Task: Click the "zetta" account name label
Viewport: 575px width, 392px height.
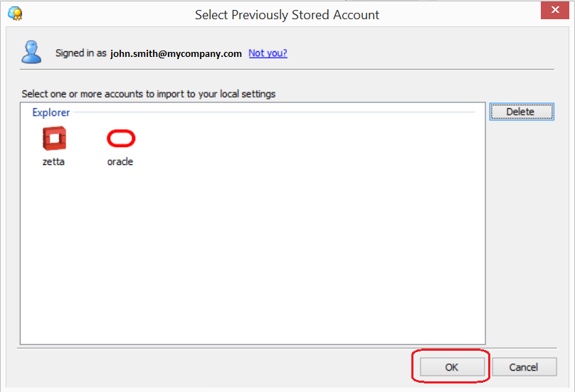Action: [x=54, y=161]
